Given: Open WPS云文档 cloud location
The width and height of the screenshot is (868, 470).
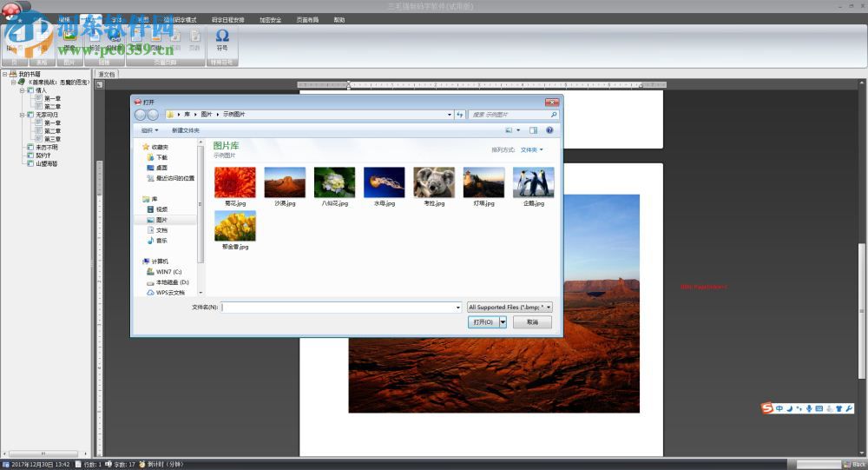Looking at the screenshot, I should [166, 292].
